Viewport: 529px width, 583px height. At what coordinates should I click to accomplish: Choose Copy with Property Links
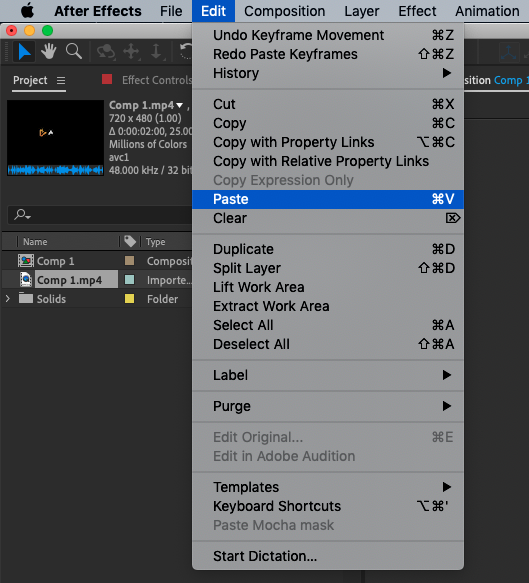328,142
